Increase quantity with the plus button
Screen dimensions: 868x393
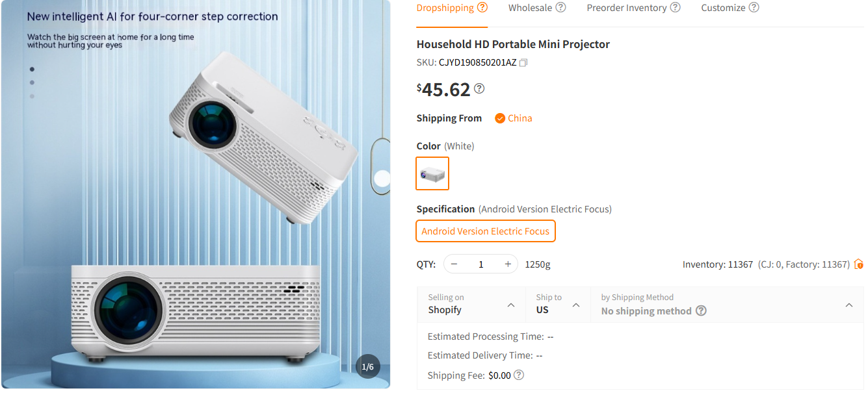point(507,264)
